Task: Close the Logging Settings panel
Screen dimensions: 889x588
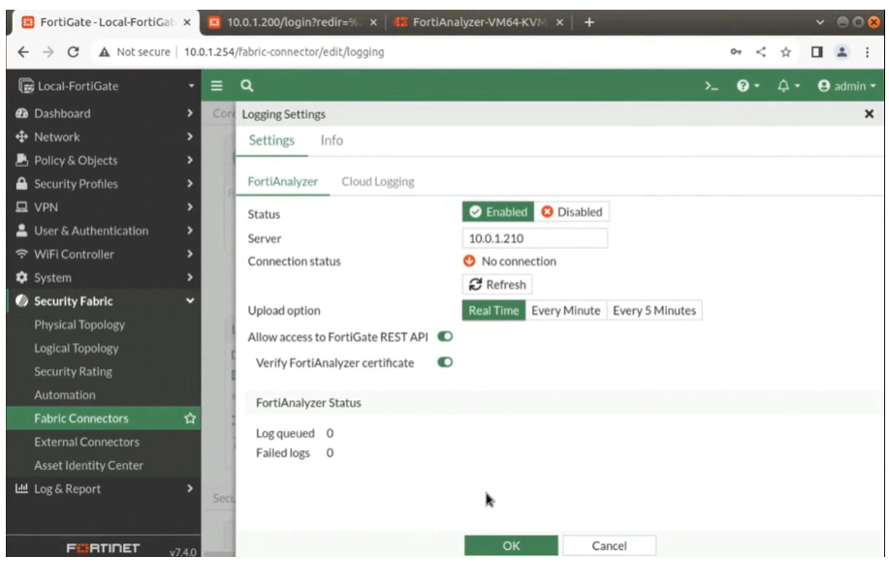Action: [x=869, y=114]
